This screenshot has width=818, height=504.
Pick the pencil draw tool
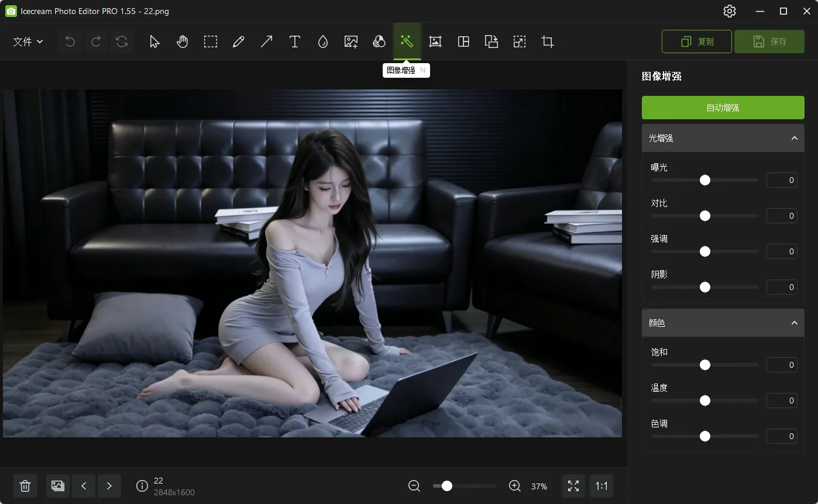click(x=239, y=42)
